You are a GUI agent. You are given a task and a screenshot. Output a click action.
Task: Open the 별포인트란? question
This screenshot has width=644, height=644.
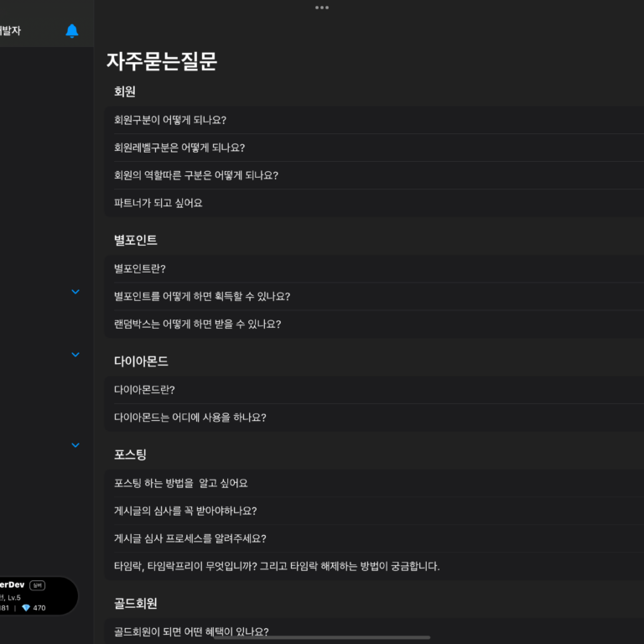[x=140, y=268]
